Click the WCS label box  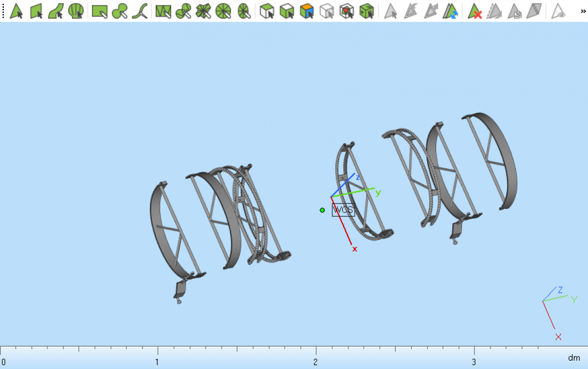coord(343,210)
